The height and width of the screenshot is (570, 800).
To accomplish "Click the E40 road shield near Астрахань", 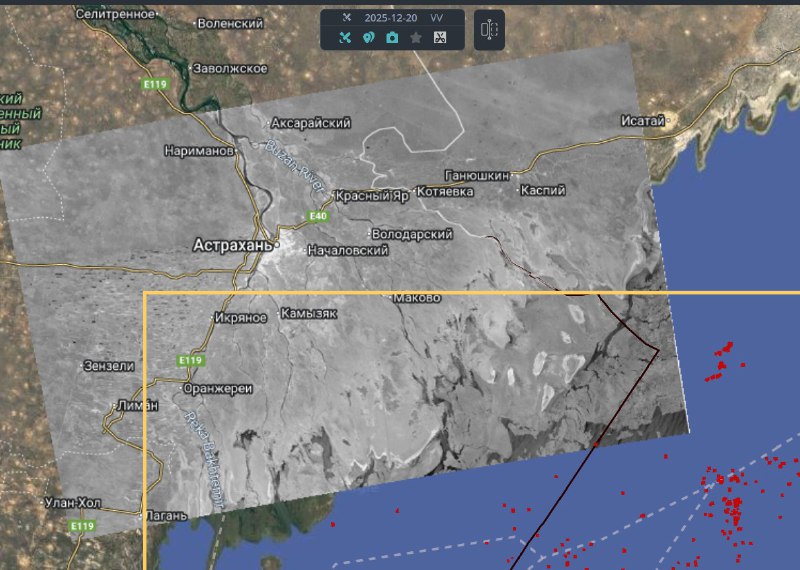I will 318,216.
